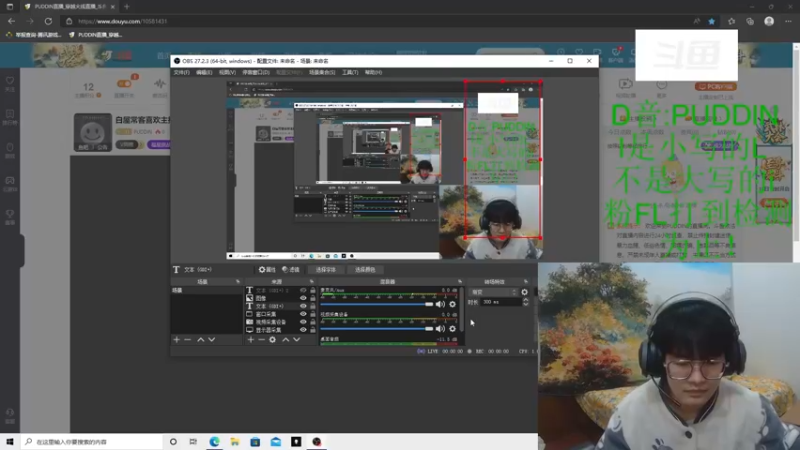
Task: Add a new scene in OBS Scenes panel
Action: point(177,340)
